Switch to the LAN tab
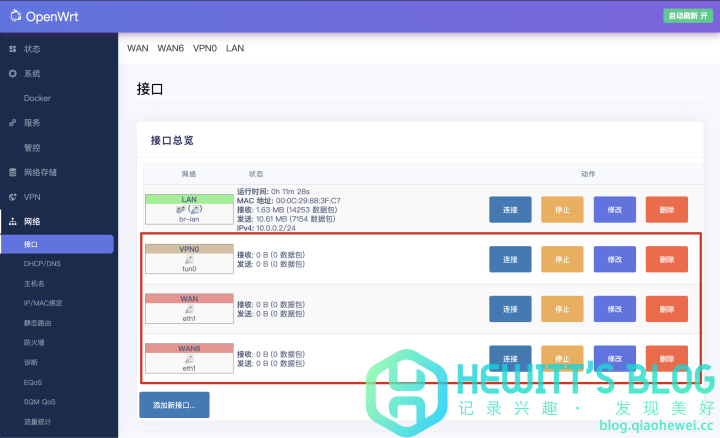 [x=235, y=48]
